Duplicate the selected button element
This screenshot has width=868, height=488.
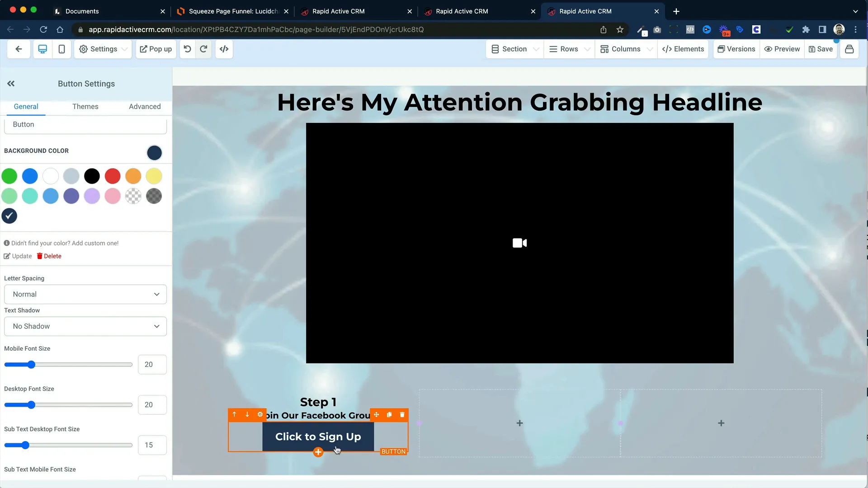(389, 414)
